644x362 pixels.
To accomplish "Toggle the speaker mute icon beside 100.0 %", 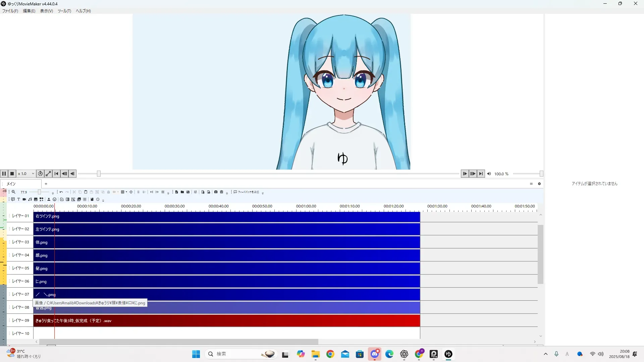I will pyautogui.click(x=489, y=174).
